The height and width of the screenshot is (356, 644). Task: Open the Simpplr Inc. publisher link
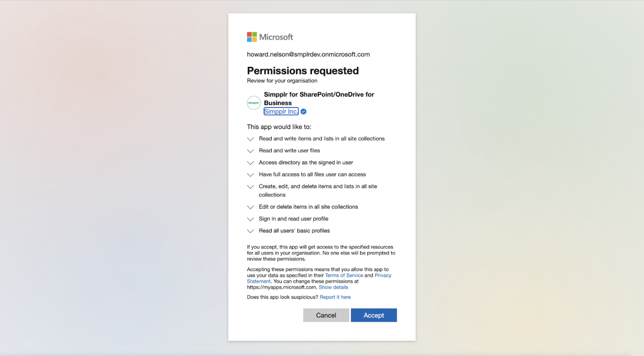pos(281,111)
